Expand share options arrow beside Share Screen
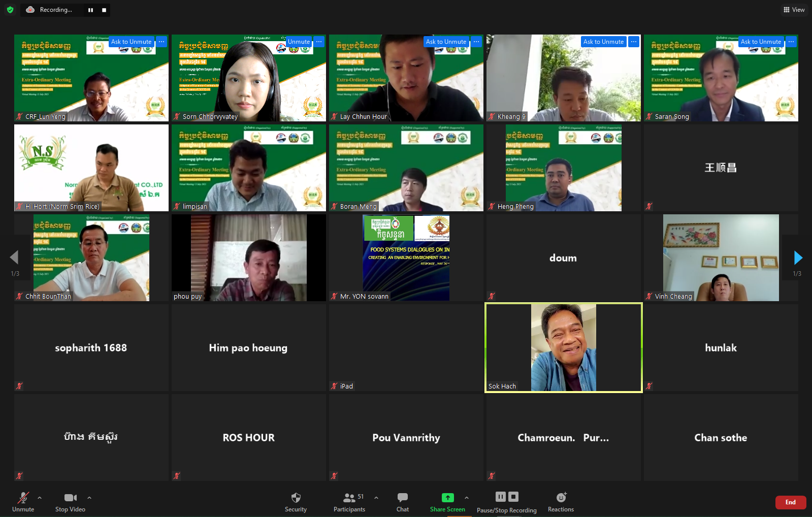This screenshot has height=517, width=812. click(467, 498)
